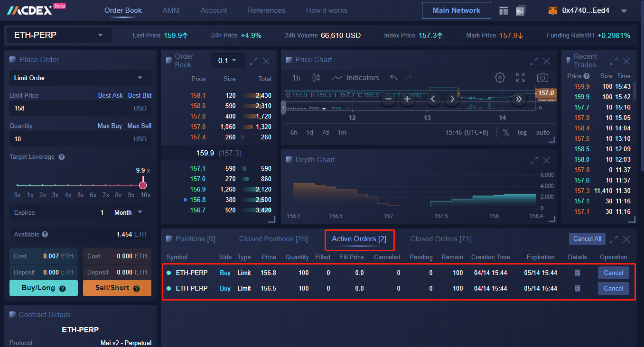Viewport: 644px width, 347px height.
Task: Expand the Order Book panel to fullscreen
Action: [253, 61]
